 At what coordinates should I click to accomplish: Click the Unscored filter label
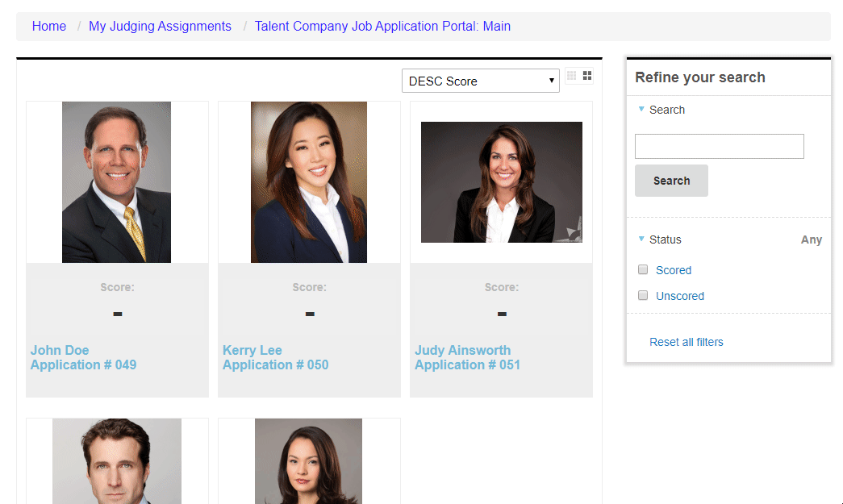click(680, 296)
